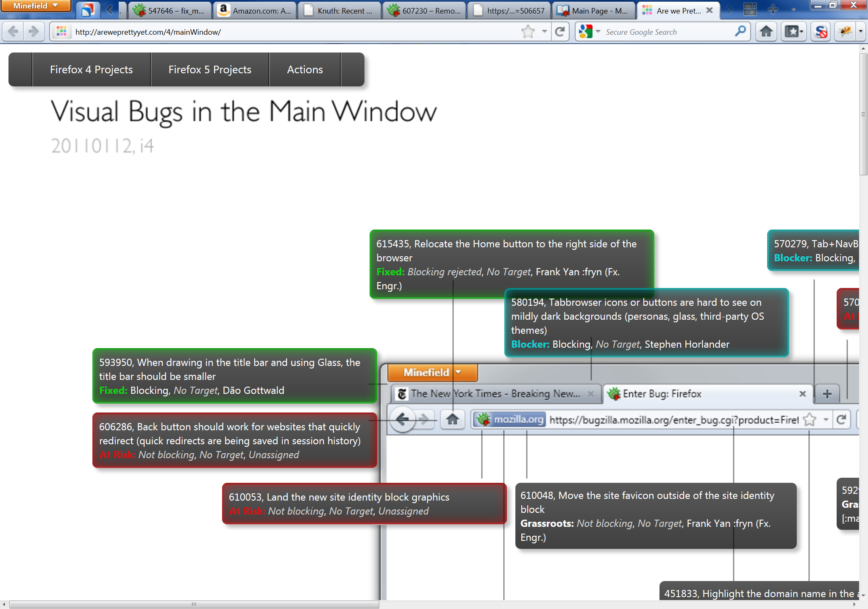Click the Forward arrow beside the arewepretty­yet address bar
Viewport: 868px width, 609px height.
pyautogui.click(x=34, y=32)
